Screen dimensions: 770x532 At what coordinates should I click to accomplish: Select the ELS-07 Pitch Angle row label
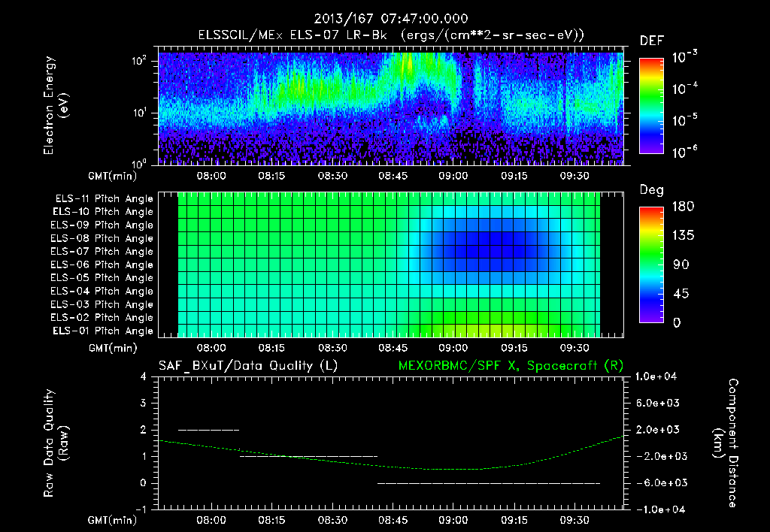(x=102, y=251)
